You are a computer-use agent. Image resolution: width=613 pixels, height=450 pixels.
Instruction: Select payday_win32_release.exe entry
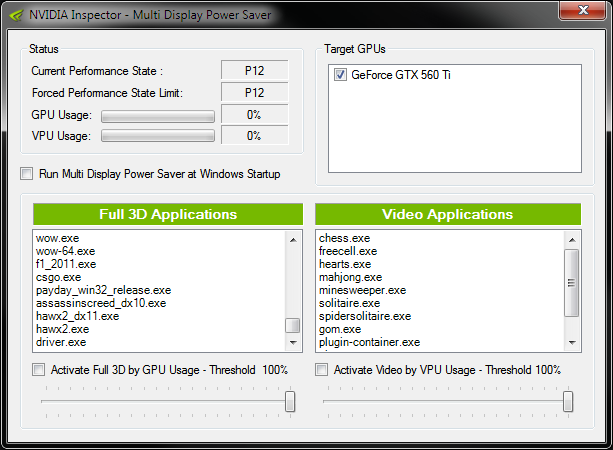pos(104,290)
